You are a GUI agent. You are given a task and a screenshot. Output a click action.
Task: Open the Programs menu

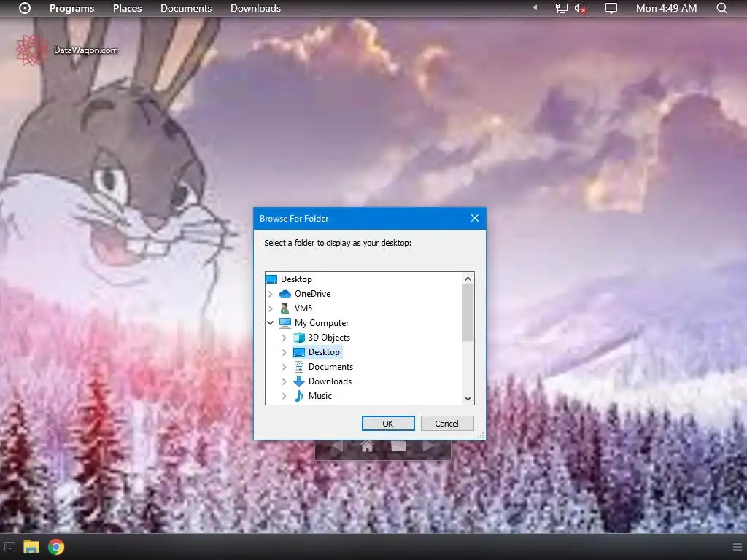(72, 8)
